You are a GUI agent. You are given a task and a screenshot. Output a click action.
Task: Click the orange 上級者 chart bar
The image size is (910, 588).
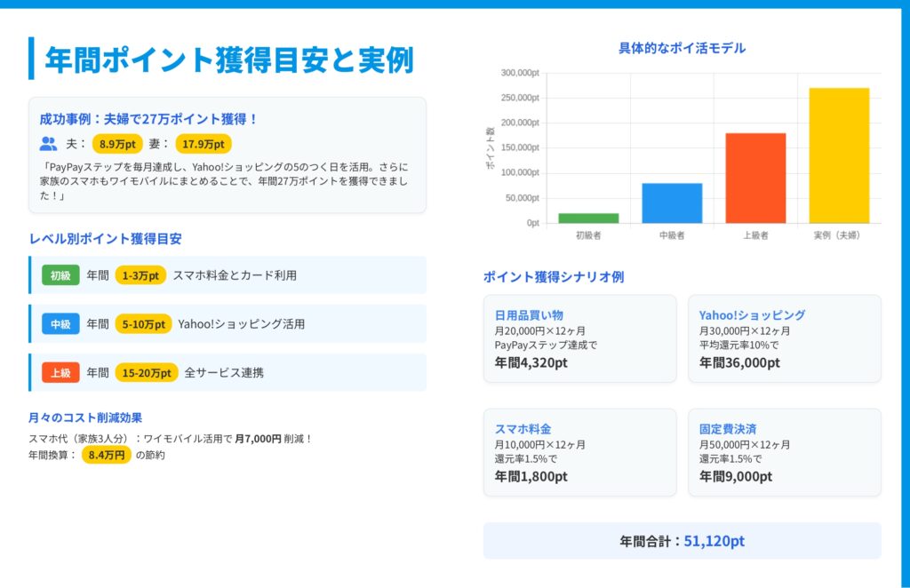(755, 178)
